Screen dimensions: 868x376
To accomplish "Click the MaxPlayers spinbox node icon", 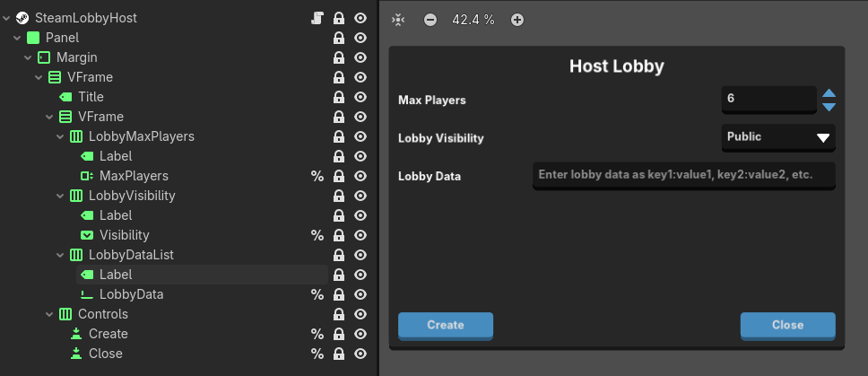I will pyautogui.click(x=86, y=176).
